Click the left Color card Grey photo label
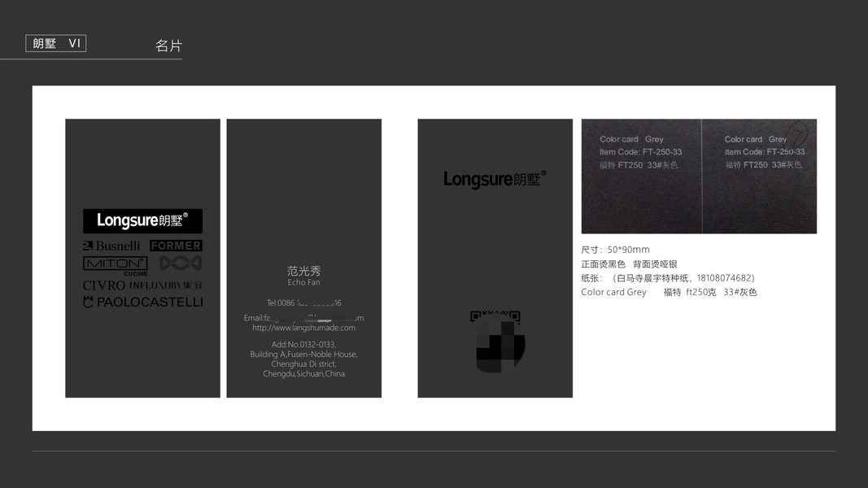The height and width of the screenshot is (488, 868). [631, 139]
